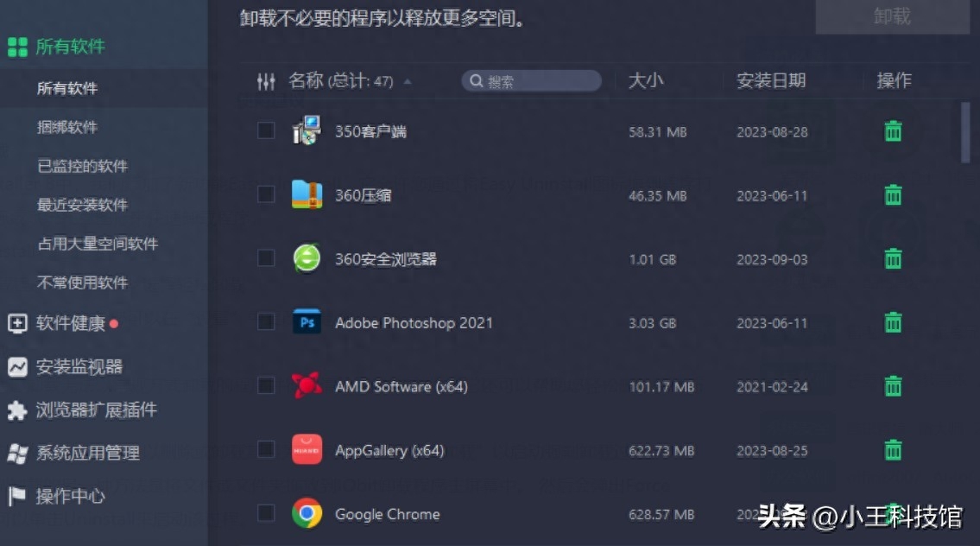Click the trash icon for 360安全浏览器

pyautogui.click(x=892, y=258)
